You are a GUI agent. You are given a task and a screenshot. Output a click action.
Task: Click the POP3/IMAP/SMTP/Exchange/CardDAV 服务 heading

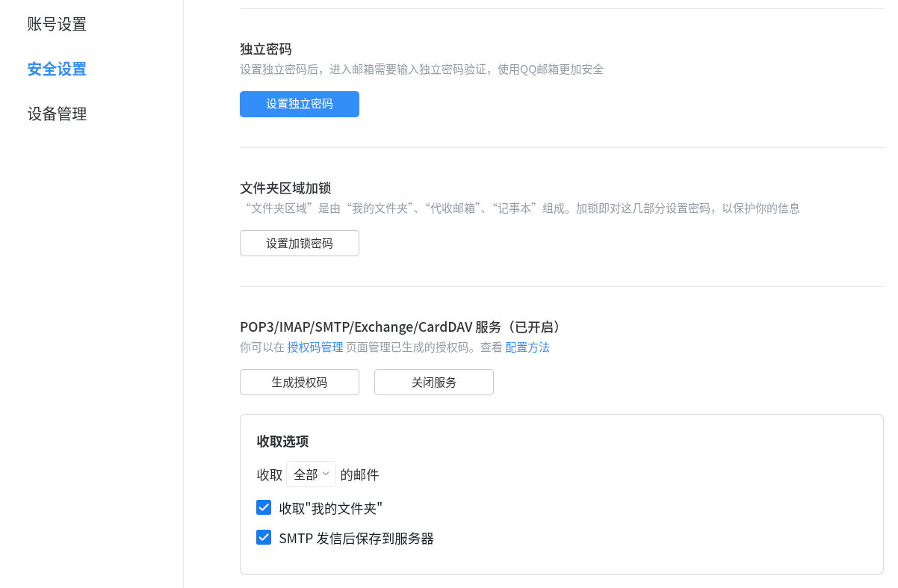point(400,327)
